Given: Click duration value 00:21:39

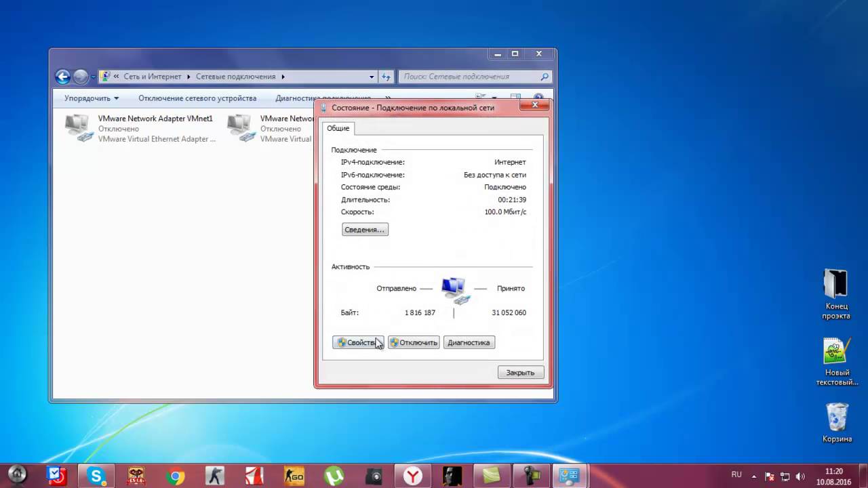Looking at the screenshot, I should pyautogui.click(x=512, y=200).
